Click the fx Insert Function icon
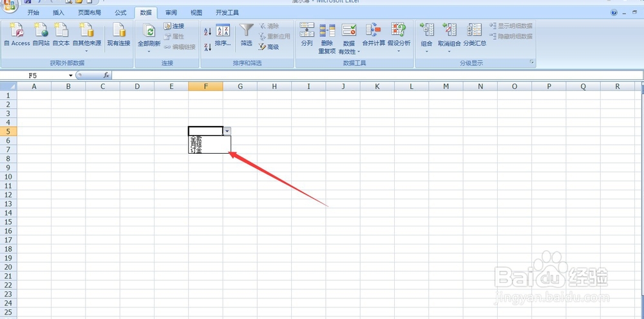 pos(106,75)
